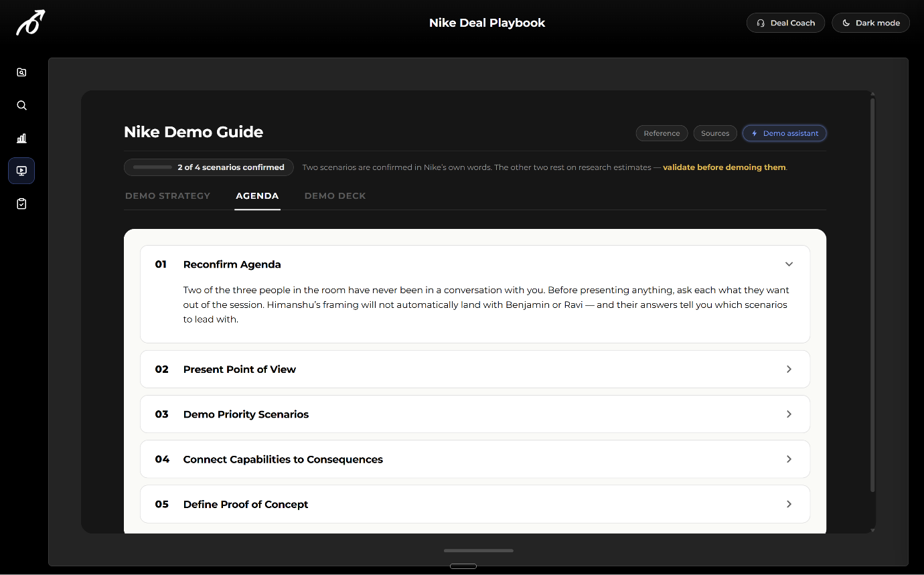924x575 pixels.
Task: Collapse the Reconfirm Agenda section chevron
Action: point(789,264)
